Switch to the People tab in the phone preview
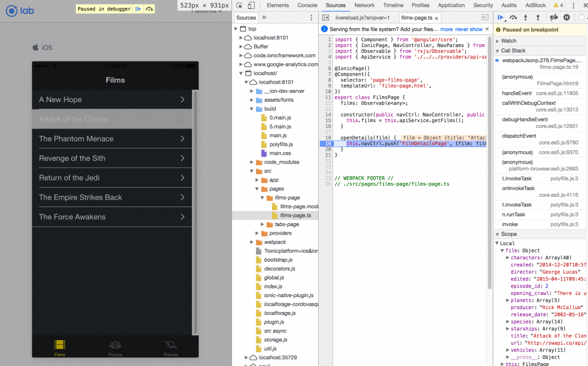This screenshot has width=588, height=366. [115, 348]
